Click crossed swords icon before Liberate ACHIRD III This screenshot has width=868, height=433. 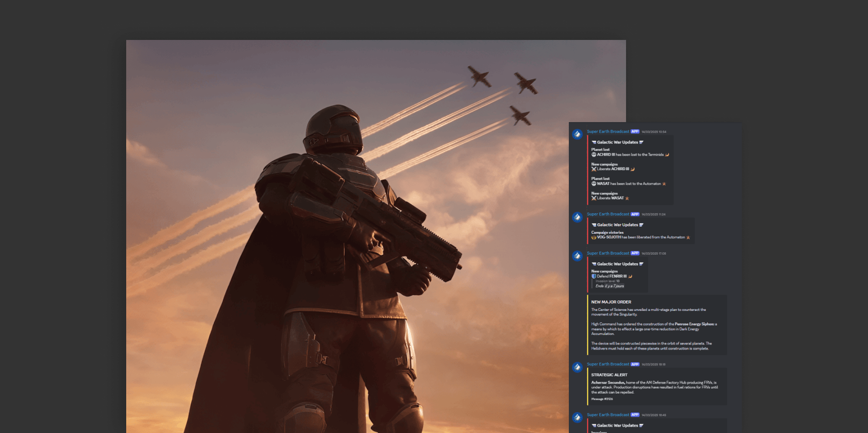[594, 169]
